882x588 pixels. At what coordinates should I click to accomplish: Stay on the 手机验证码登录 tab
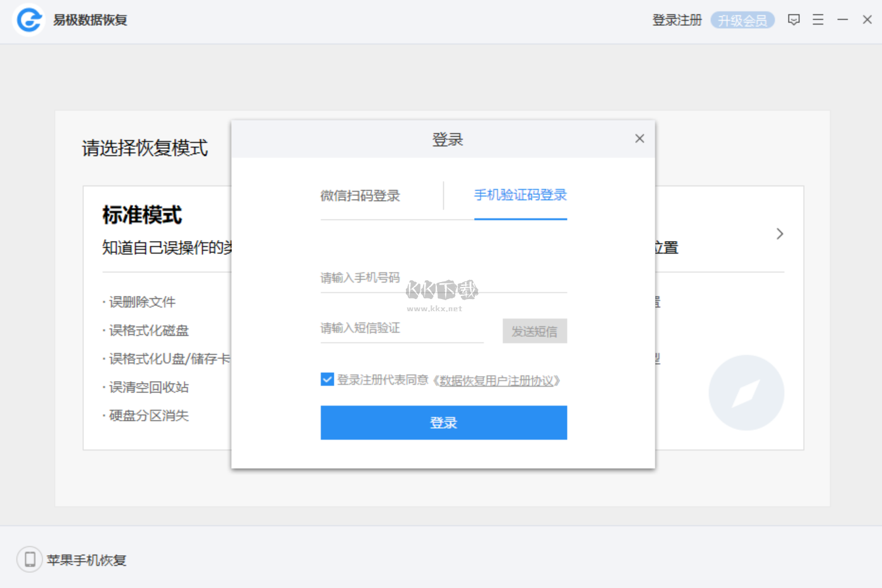pos(520,196)
